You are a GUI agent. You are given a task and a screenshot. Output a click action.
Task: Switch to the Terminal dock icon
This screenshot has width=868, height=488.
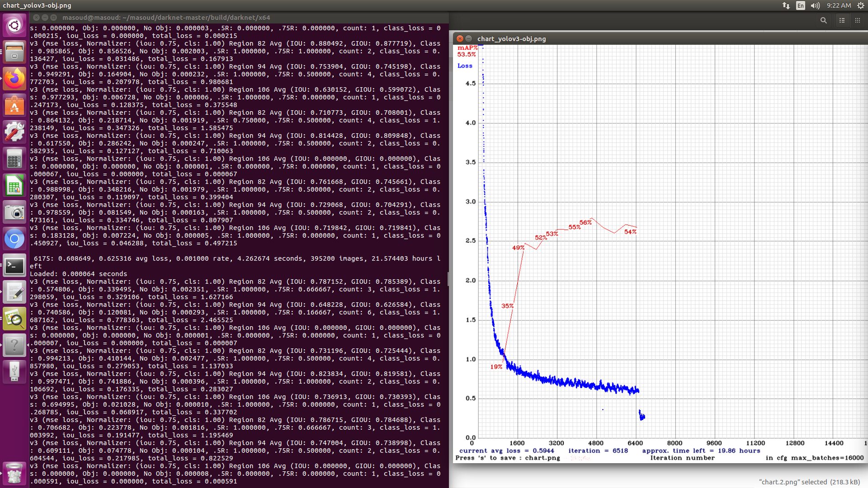(14, 266)
